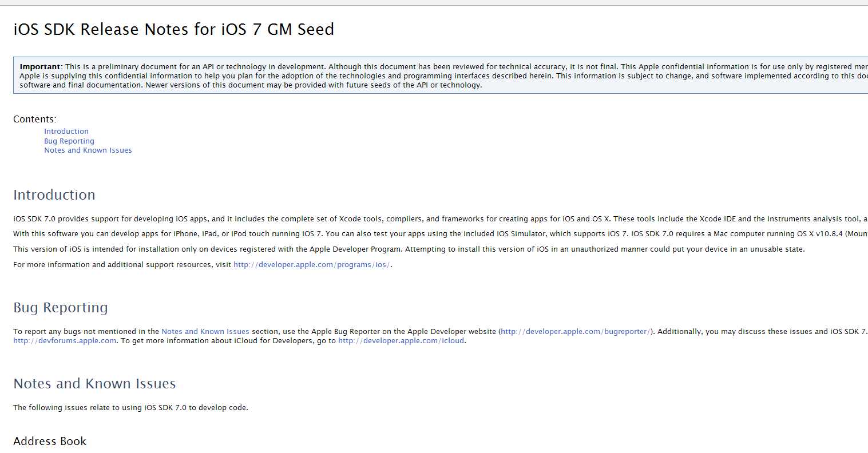The image size is (868, 453).
Task: Follow the inline Notes and Known Issues link
Action: tap(205, 332)
